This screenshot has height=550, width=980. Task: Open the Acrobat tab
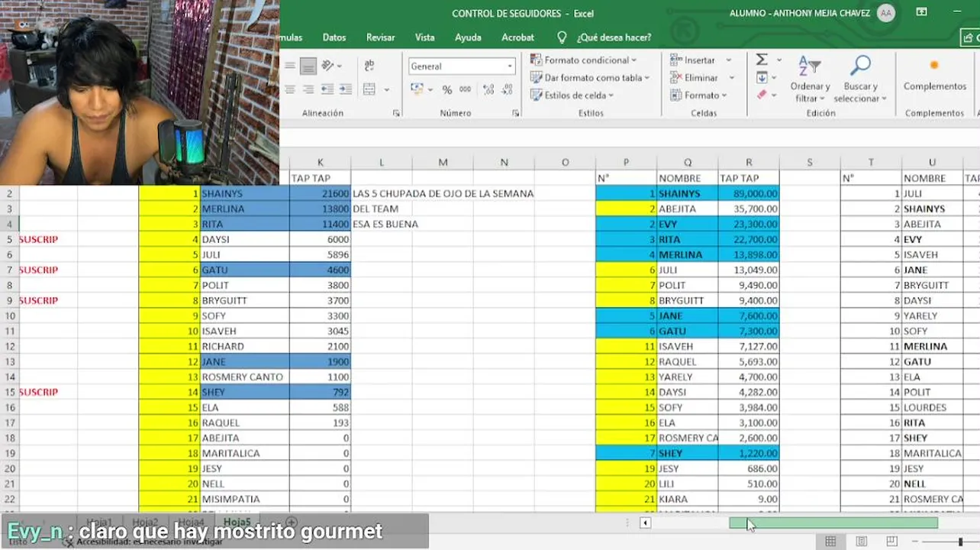[x=518, y=37]
